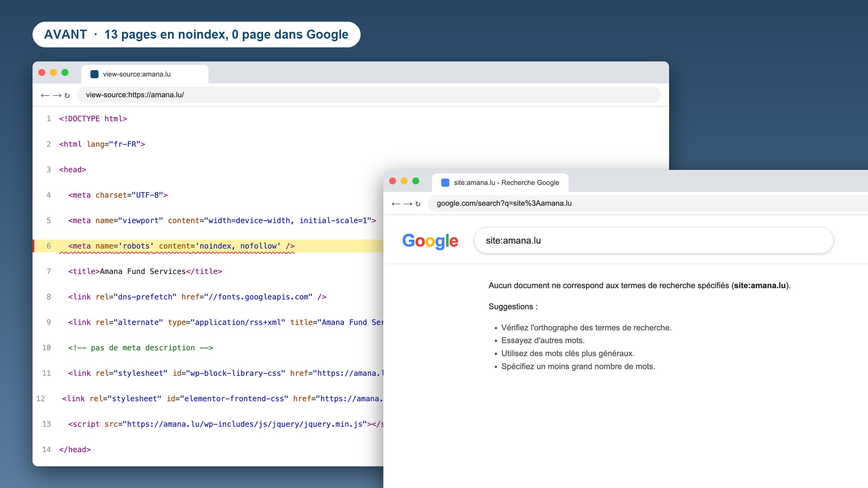This screenshot has width=868, height=488.
Task: Maximize Google window with green button
Action: [x=416, y=181]
